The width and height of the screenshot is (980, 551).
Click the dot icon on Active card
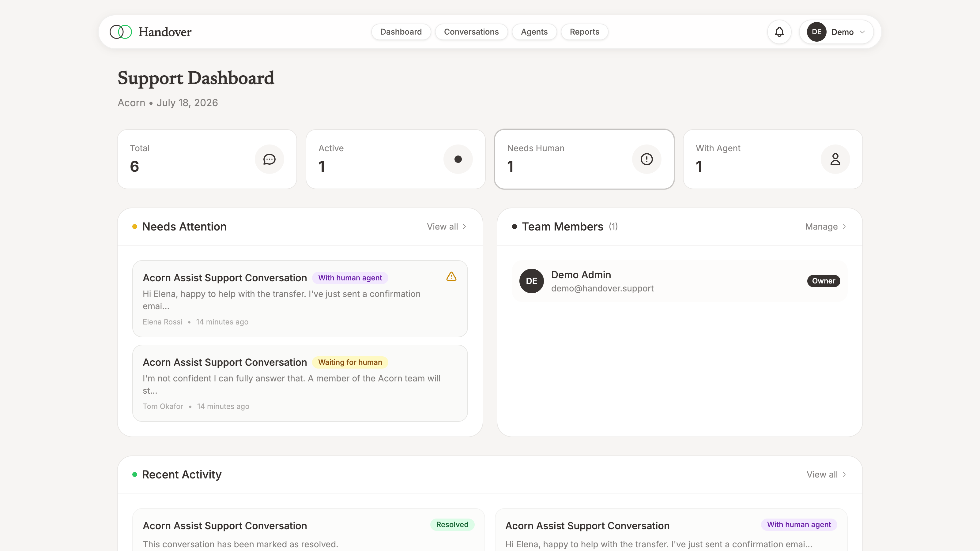(458, 159)
